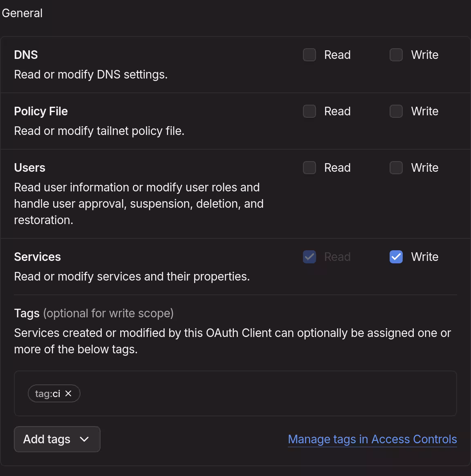Enable Read access for Users

pos(310,167)
